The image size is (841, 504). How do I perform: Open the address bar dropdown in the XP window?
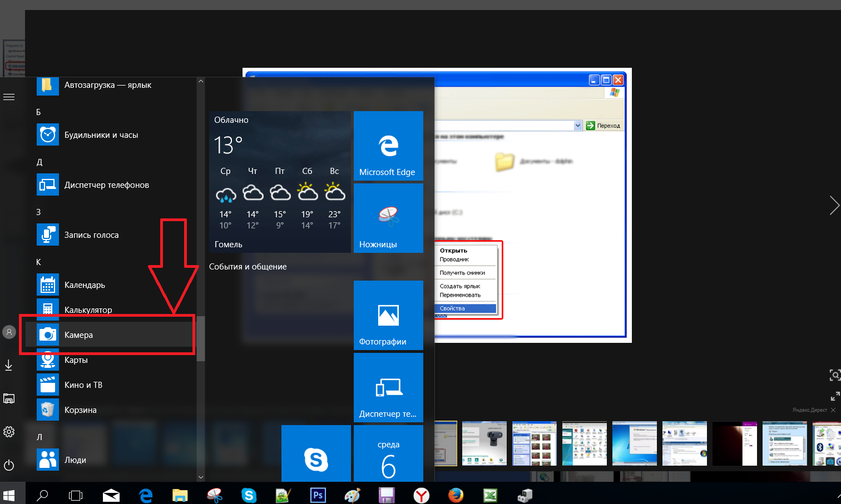tap(577, 125)
